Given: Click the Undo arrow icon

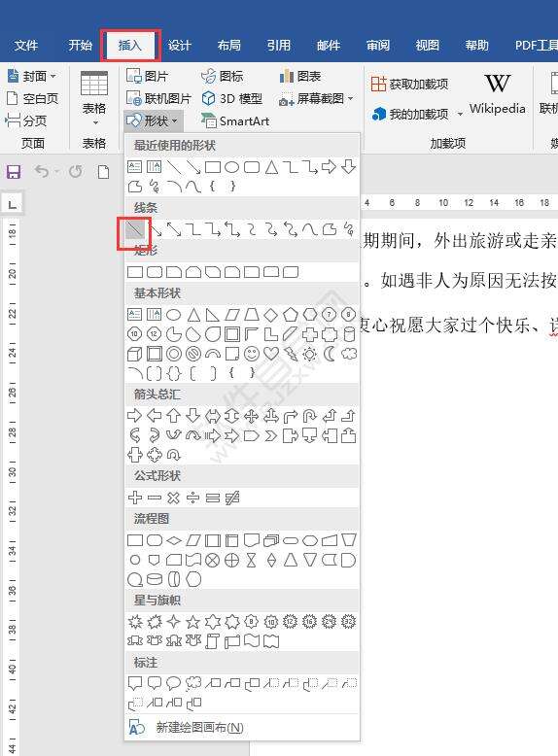Looking at the screenshot, I should [x=42, y=171].
